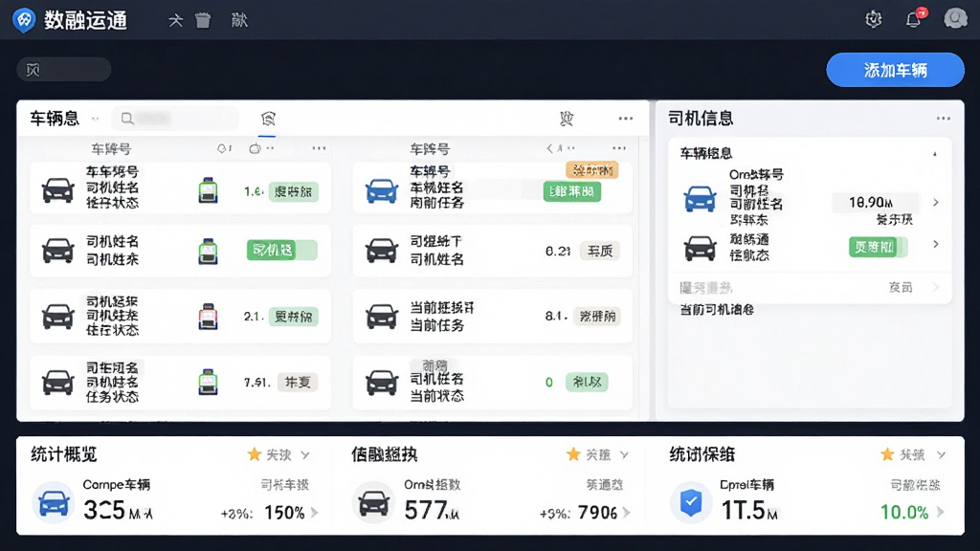980x551 pixels.
Task: Click the dark pill field above the 车辆息 panel
Action: [x=64, y=69]
